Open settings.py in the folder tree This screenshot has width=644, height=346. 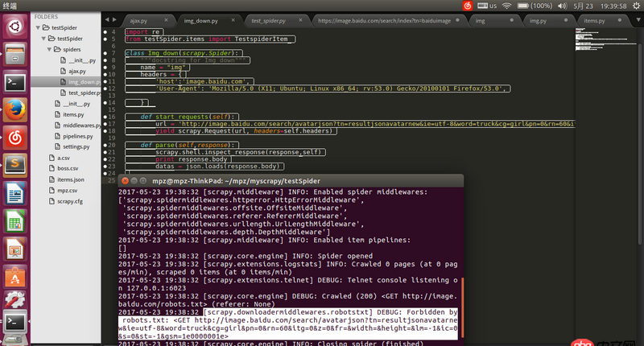[76, 148]
